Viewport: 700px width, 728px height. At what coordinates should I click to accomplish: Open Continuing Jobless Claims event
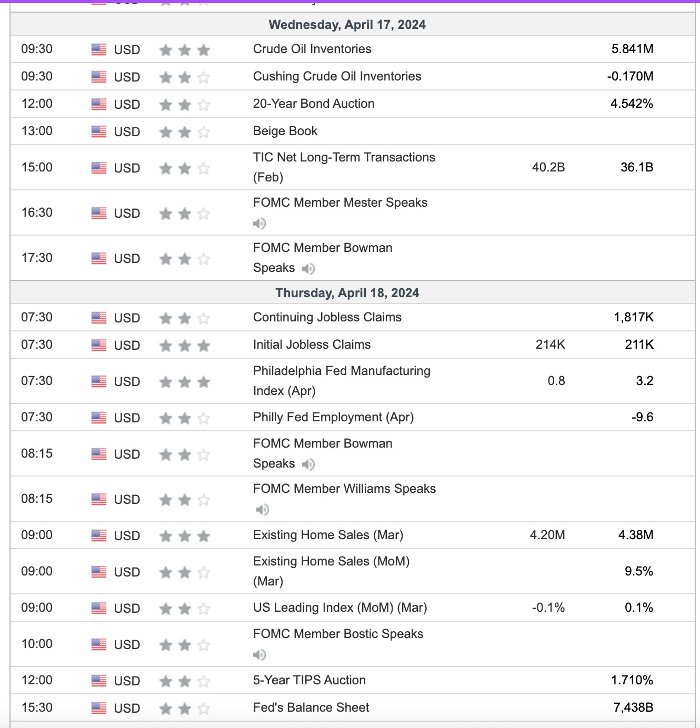coord(327,317)
